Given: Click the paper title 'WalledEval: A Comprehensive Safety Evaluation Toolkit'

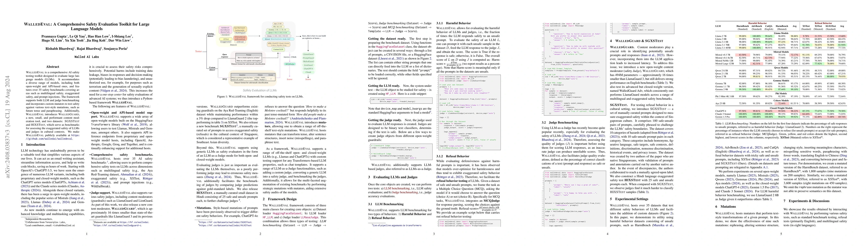Looking at the screenshot, I should pyautogui.click(x=87, y=26).
